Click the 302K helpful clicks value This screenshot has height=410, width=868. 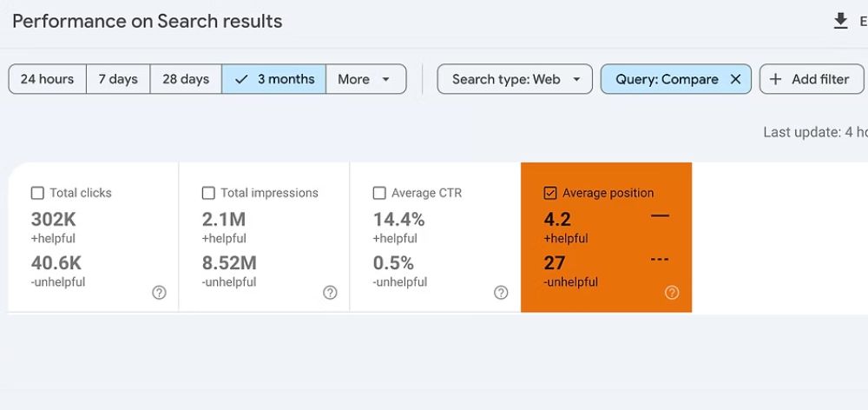pos(53,220)
